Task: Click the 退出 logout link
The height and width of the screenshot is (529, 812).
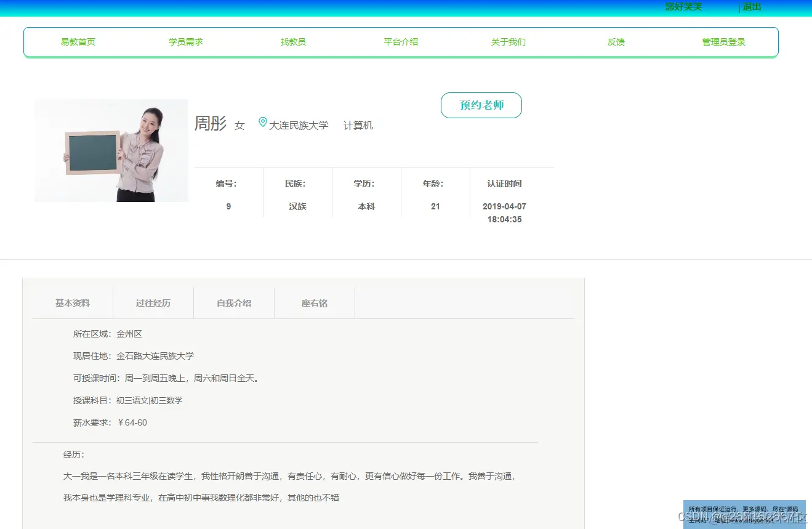Action: (750, 7)
